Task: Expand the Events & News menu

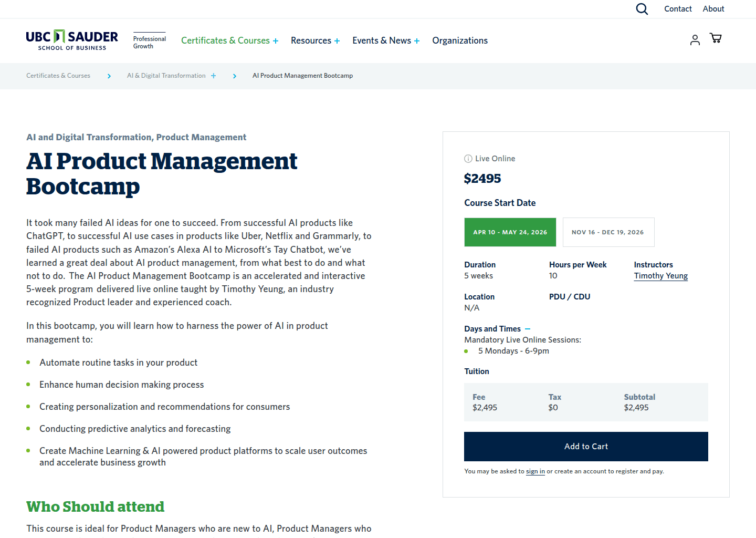Action: [417, 40]
